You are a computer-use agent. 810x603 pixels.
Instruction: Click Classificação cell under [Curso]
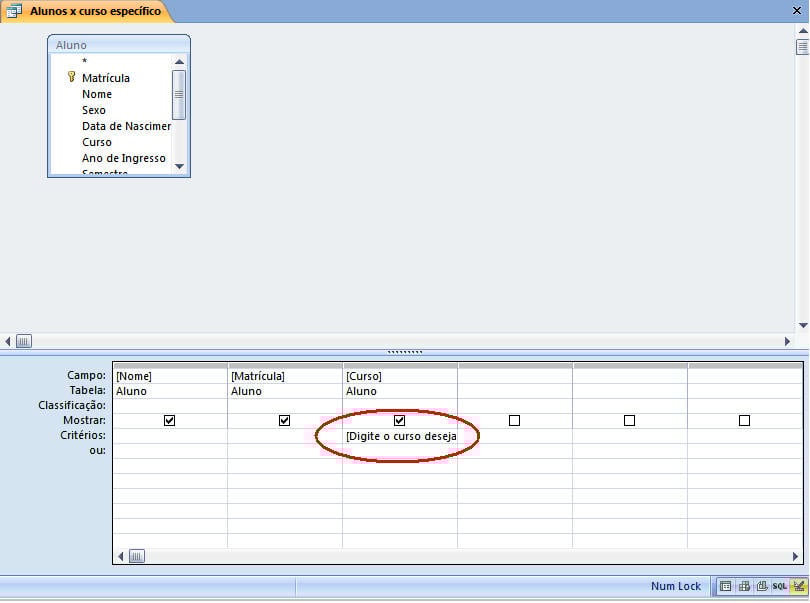tap(400, 406)
